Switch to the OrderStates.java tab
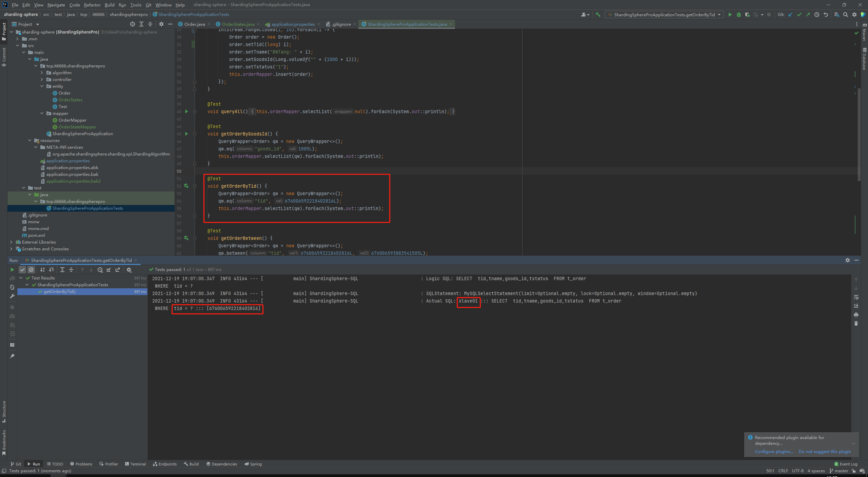Image resolution: width=868 pixels, height=477 pixels. (x=238, y=24)
